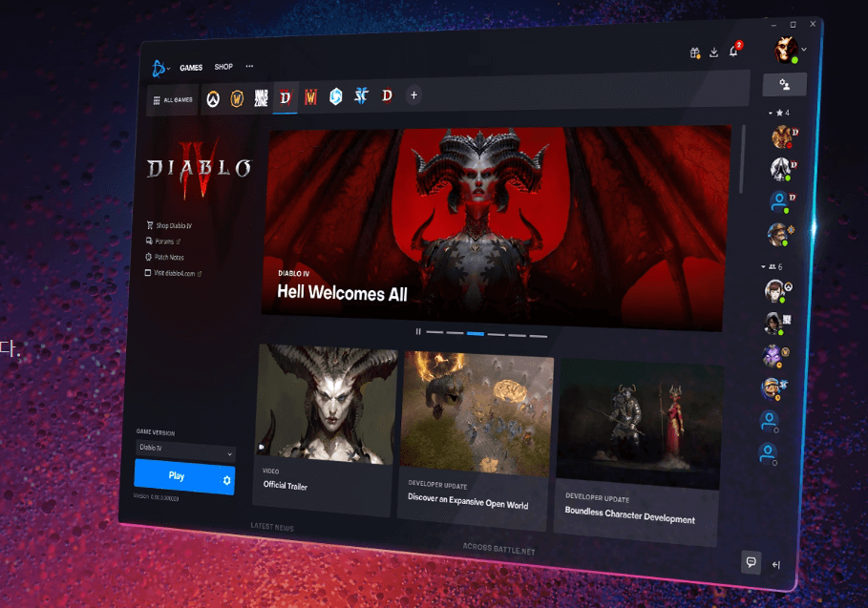Image resolution: width=868 pixels, height=608 pixels.
Task: Select the first offline friend with default avatar
Action: [770, 421]
